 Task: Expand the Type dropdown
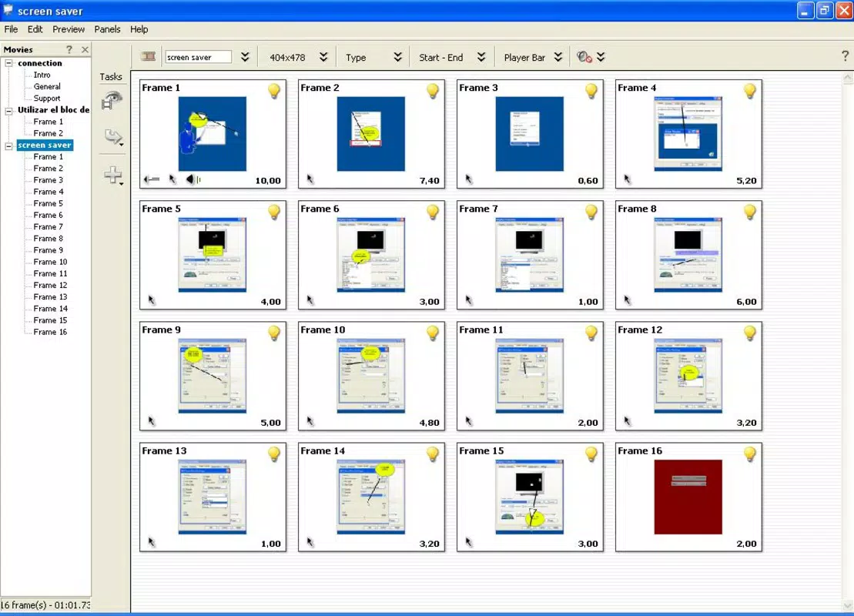point(397,57)
